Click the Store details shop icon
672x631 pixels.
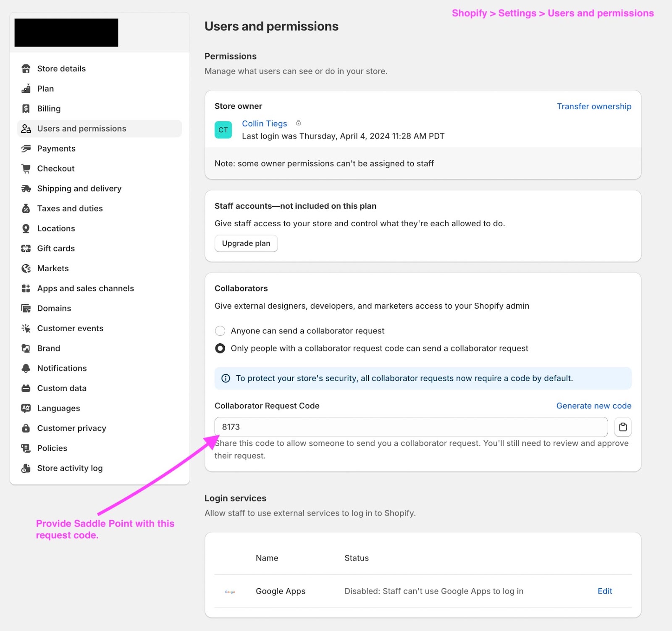(26, 68)
